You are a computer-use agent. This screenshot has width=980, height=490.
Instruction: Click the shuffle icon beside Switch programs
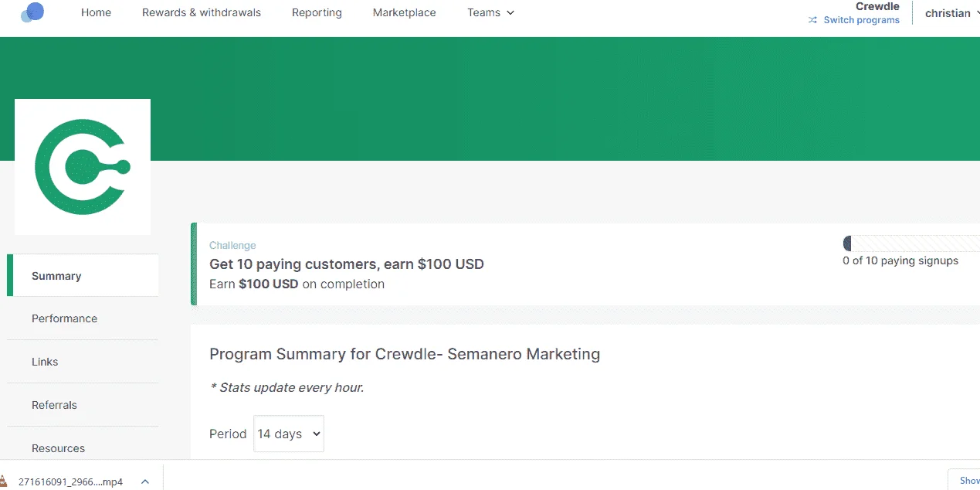(812, 20)
